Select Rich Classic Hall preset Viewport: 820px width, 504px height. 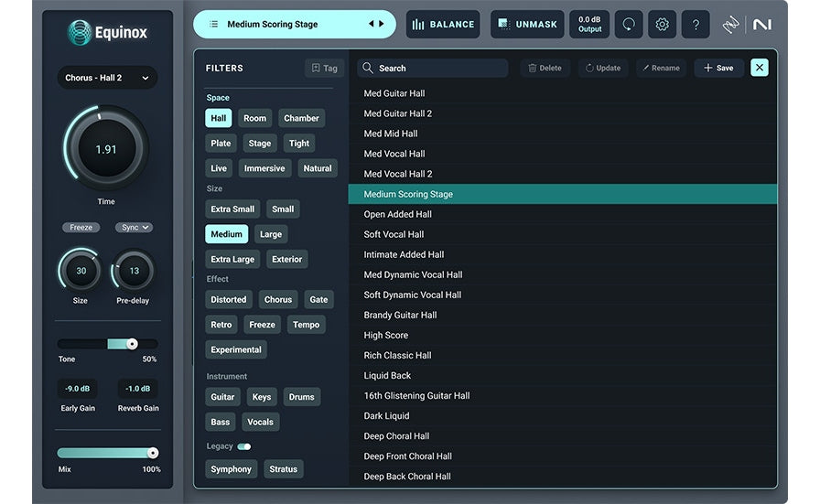[x=563, y=355]
